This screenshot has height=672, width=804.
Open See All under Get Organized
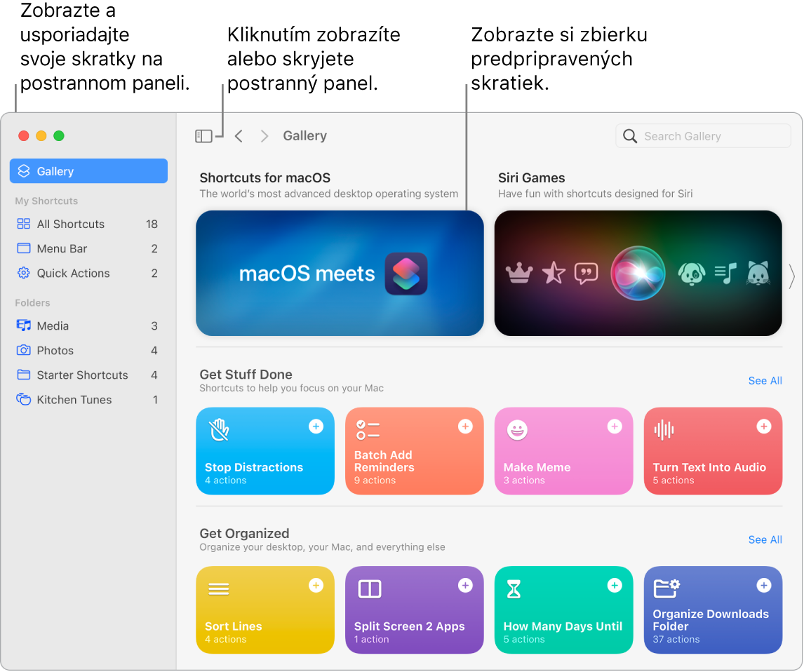click(x=765, y=539)
